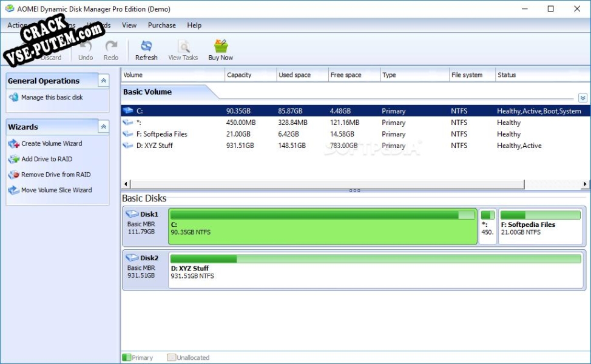Screen dimensions: 591x364
Task: Sort by the Status column header
Action: coord(542,75)
